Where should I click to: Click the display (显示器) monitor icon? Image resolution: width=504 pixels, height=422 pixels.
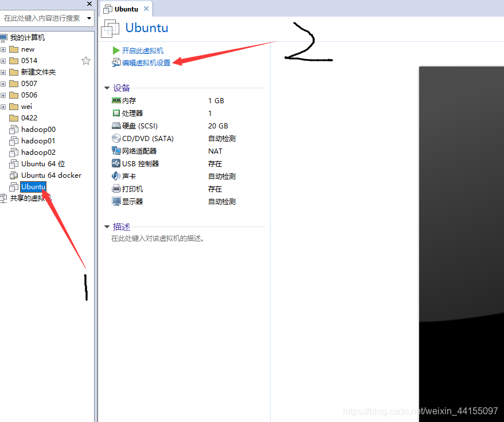[x=116, y=201]
